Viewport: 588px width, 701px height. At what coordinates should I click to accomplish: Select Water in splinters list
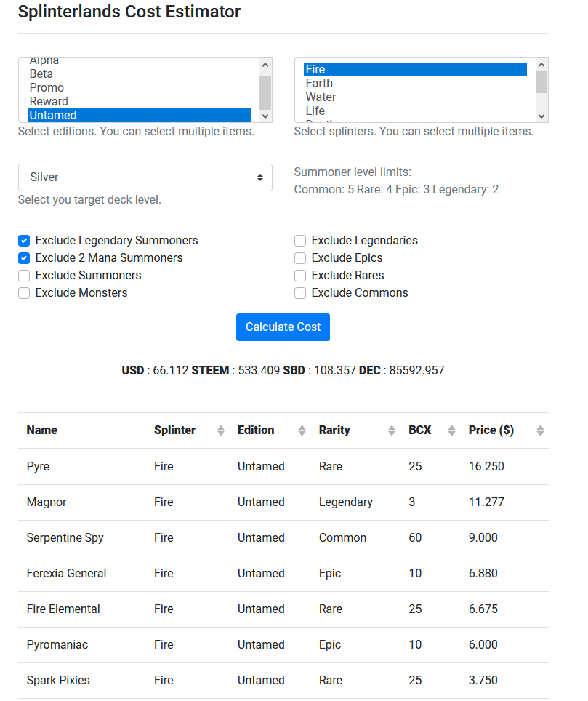(321, 97)
